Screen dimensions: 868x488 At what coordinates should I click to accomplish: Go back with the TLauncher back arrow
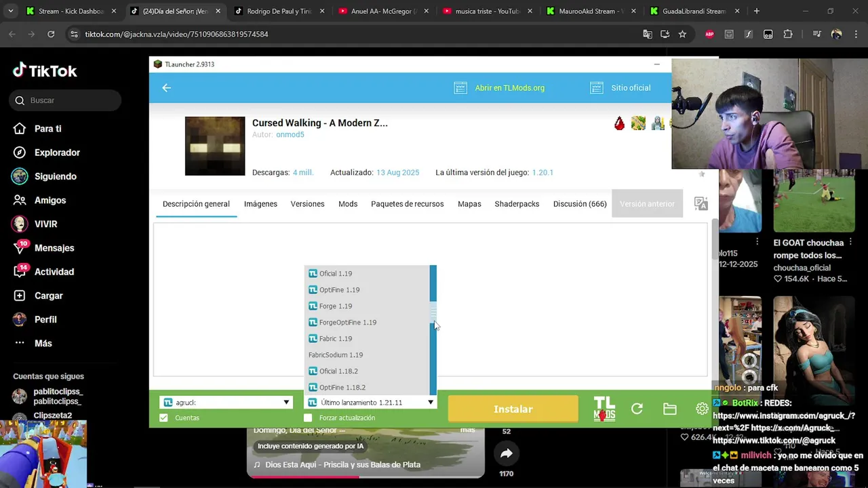click(x=166, y=87)
